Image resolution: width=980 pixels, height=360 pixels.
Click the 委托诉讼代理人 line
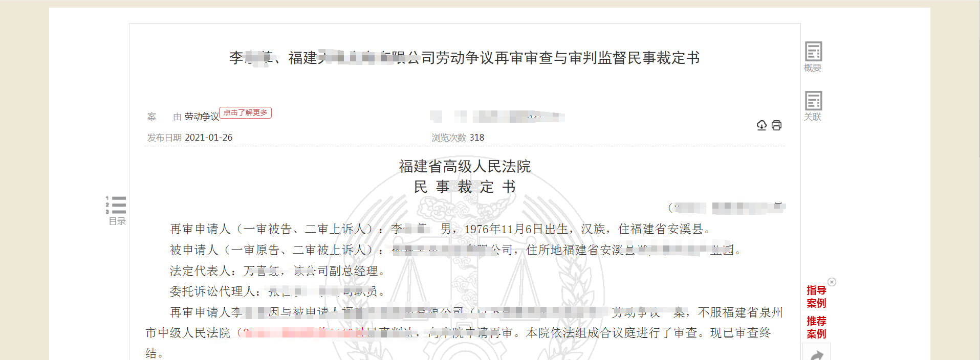277,291
